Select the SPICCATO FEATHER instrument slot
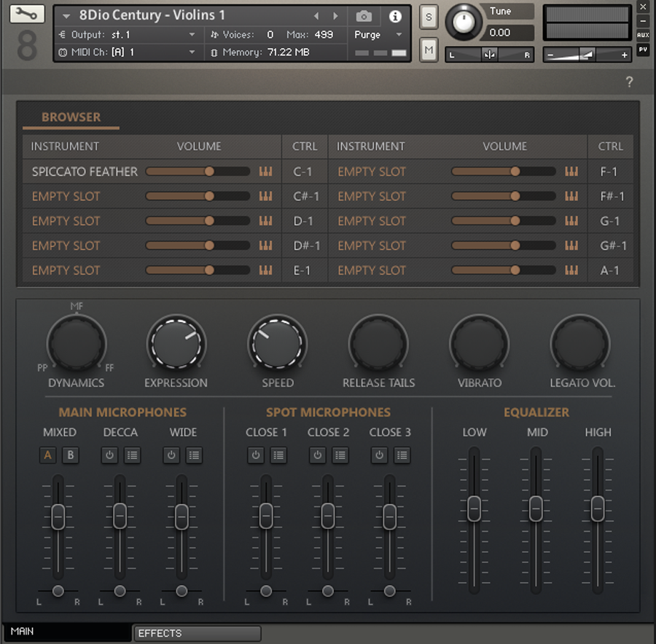The image size is (656, 644). point(85,172)
